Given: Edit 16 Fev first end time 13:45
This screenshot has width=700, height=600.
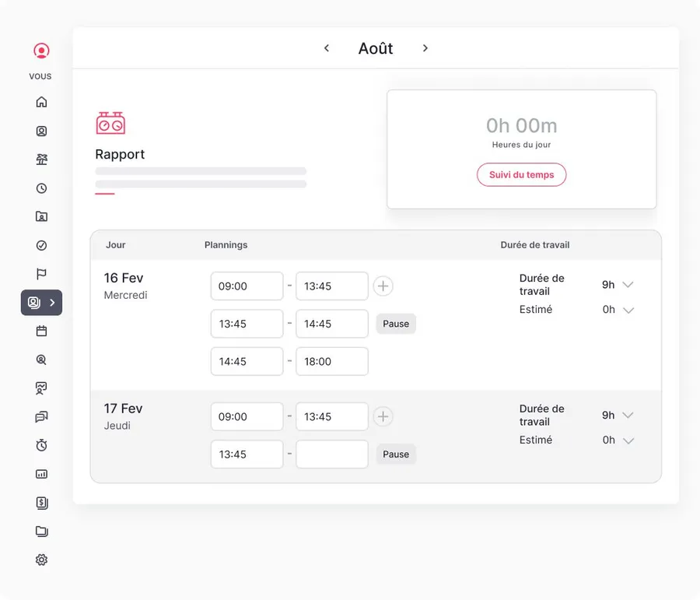Looking at the screenshot, I should (x=332, y=286).
